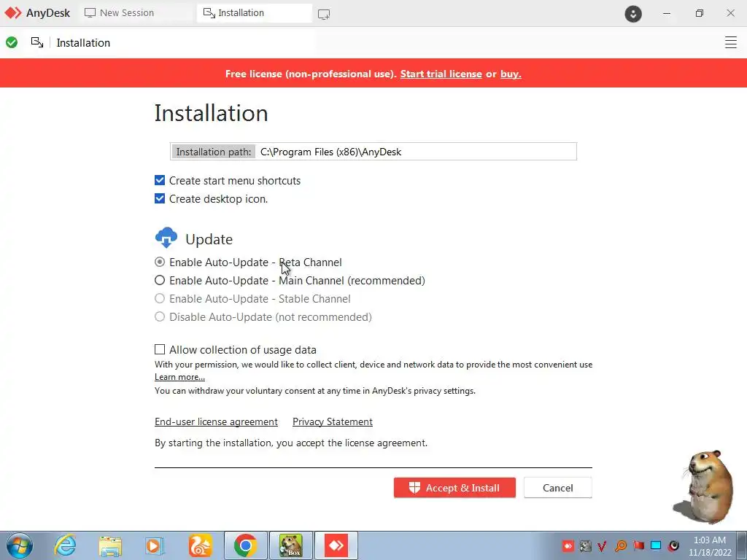Click the AnyDesk logo in title bar
The image size is (747, 560).
[x=13, y=13]
